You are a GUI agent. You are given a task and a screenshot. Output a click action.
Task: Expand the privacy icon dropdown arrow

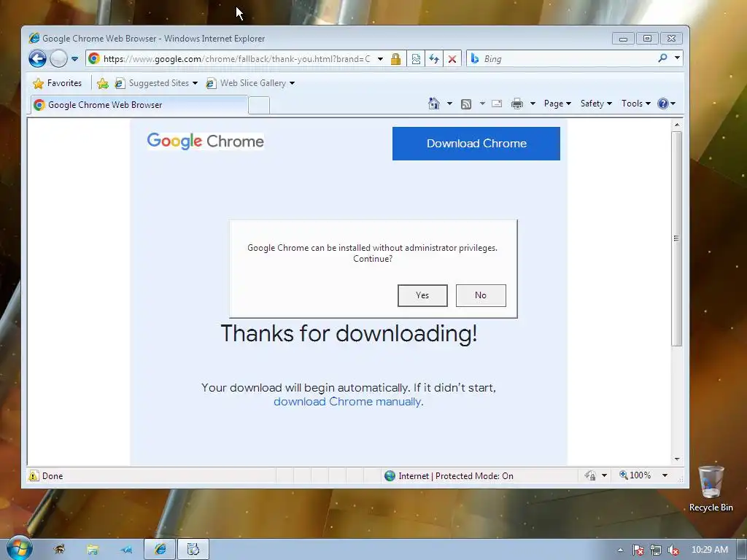(x=605, y=475)
